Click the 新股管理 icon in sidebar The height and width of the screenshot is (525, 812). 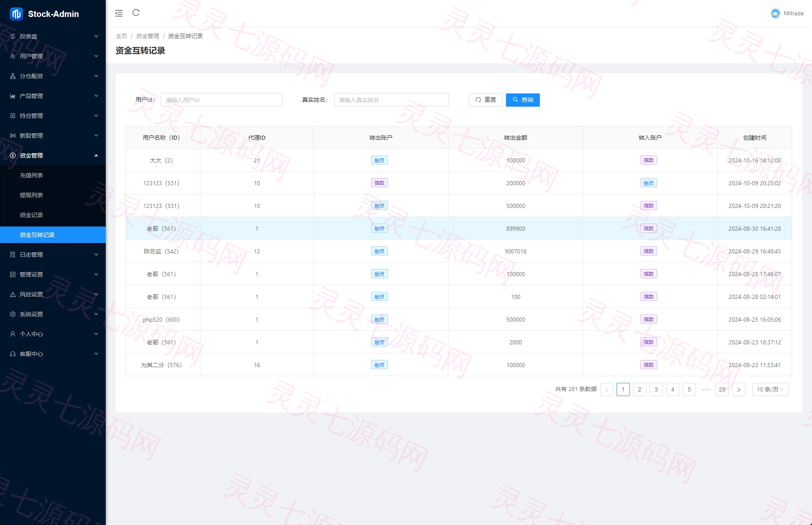point(13,136)
